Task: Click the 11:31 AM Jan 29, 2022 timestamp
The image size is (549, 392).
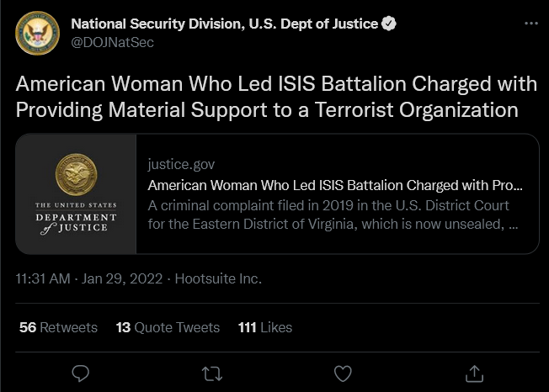Action: click(89, 278)
